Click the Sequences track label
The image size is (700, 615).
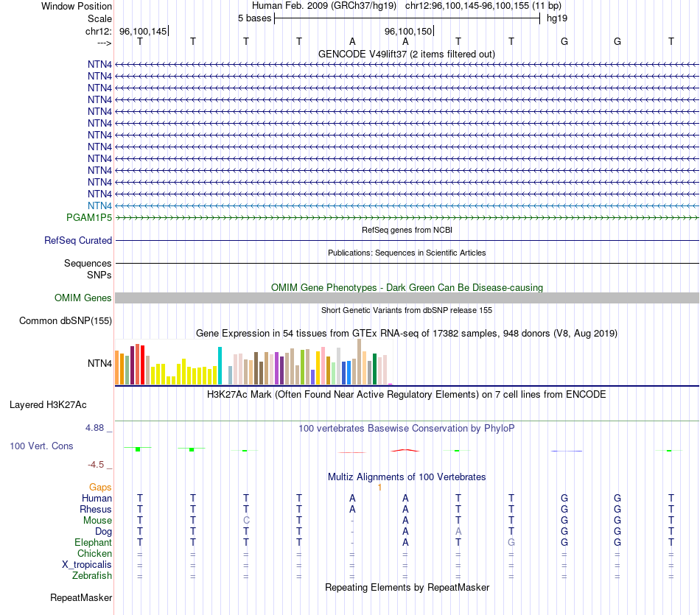88,264
